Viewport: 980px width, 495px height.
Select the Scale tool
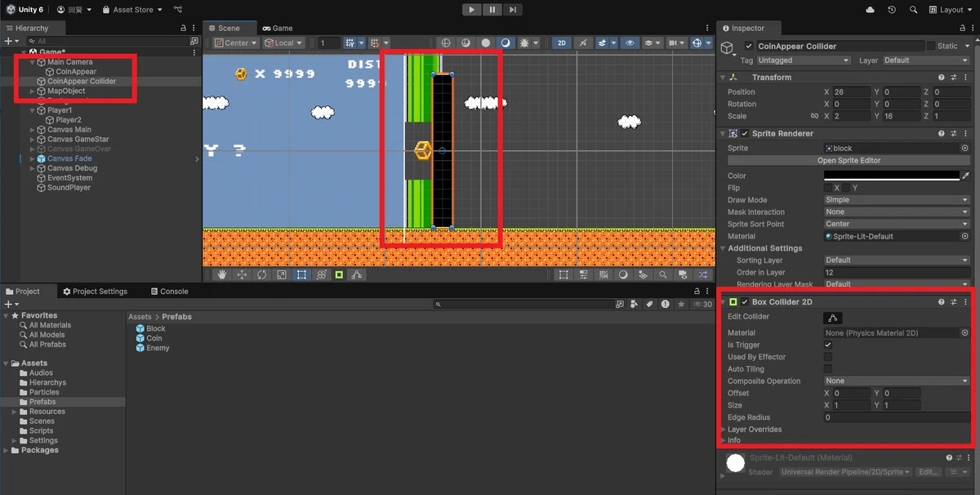282,275
